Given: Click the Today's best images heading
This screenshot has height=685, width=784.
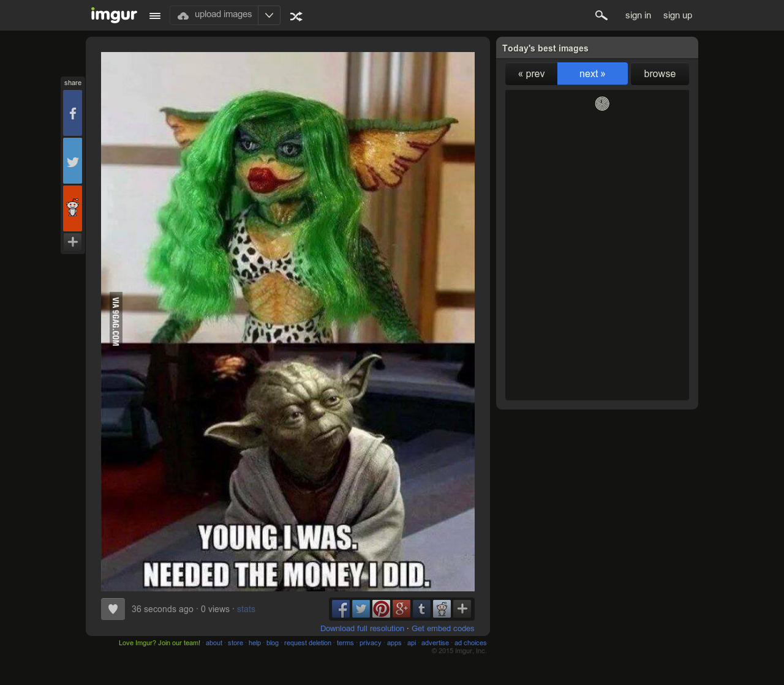Looking at the screenshot, I should [x=545, y=48].
